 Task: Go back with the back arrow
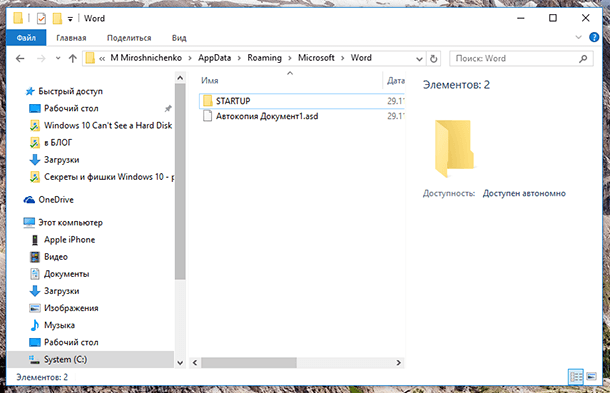click(20, 58)
